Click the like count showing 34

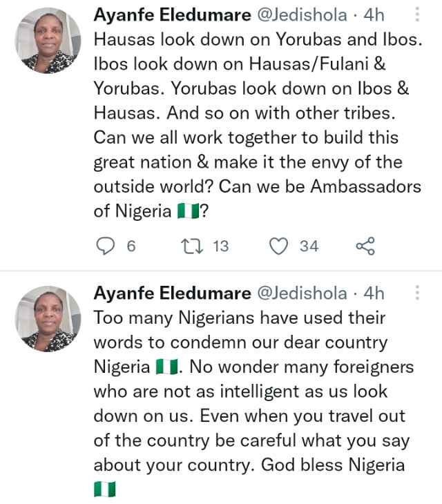[x=309, y=246]
